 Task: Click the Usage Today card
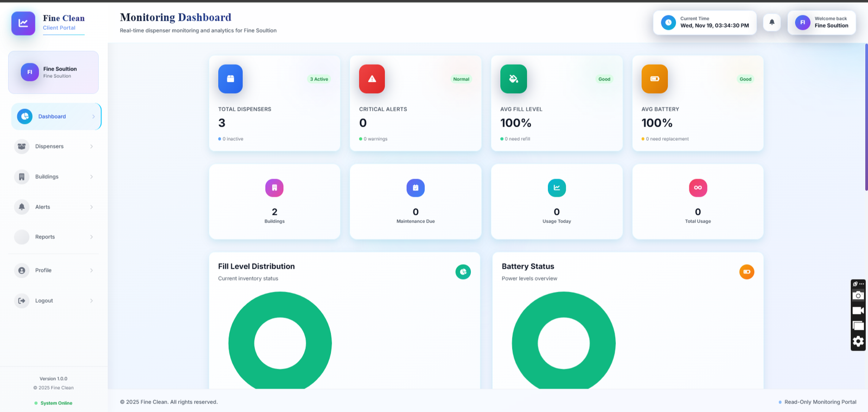point(557,202)
